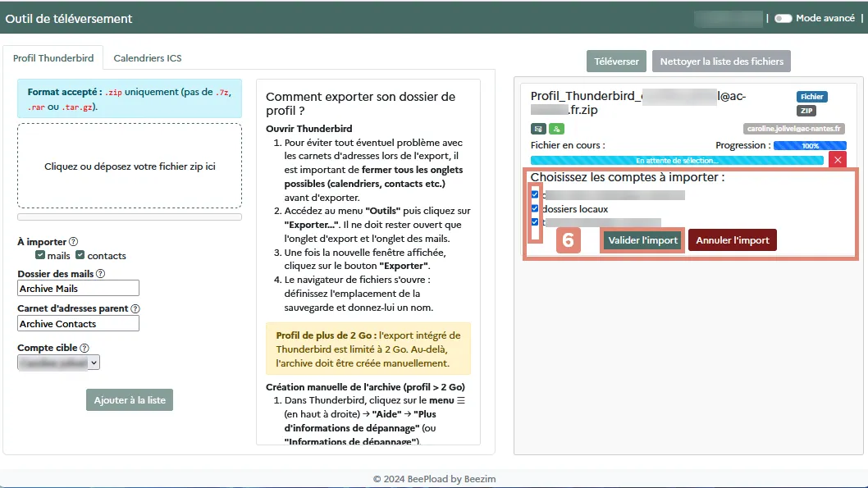Uncheck the contacts checkbox
This screenshot has height=488, width=868.
pyautogui.click(x=80, y=255)
